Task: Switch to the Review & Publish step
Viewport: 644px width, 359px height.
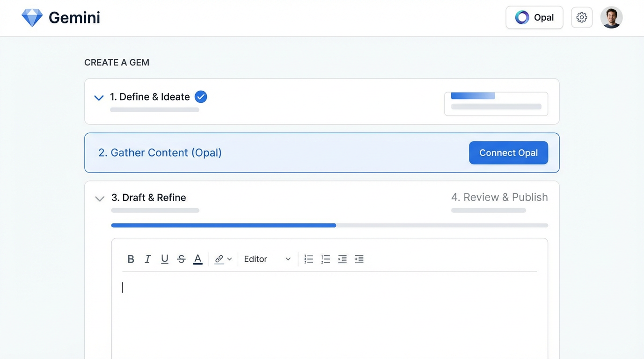Action: point(499,197)
